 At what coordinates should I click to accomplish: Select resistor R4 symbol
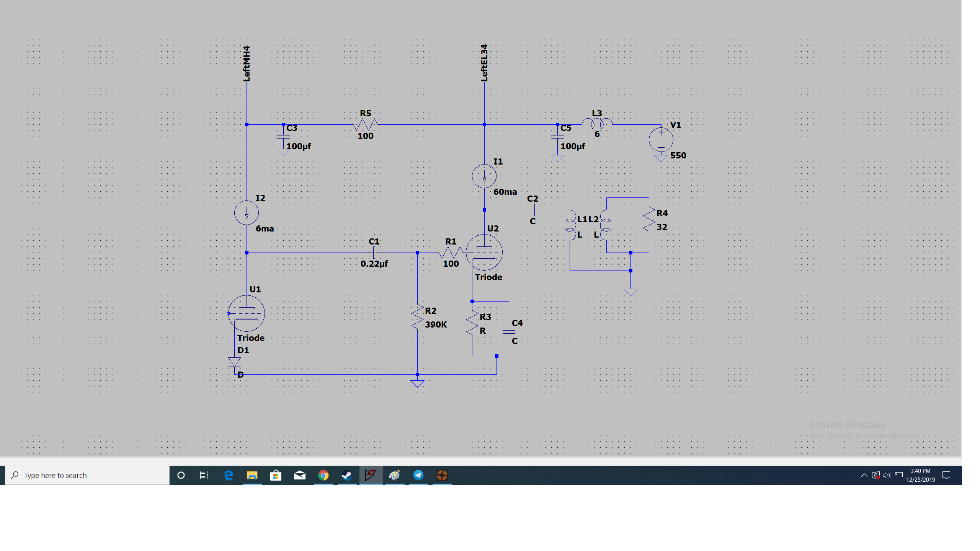pyautogui.click(x=649, y=219)
